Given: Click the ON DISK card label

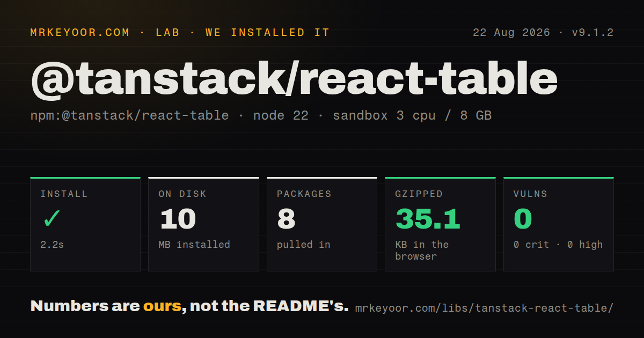Looking at the screenshot, I should [x=182, y=194].
